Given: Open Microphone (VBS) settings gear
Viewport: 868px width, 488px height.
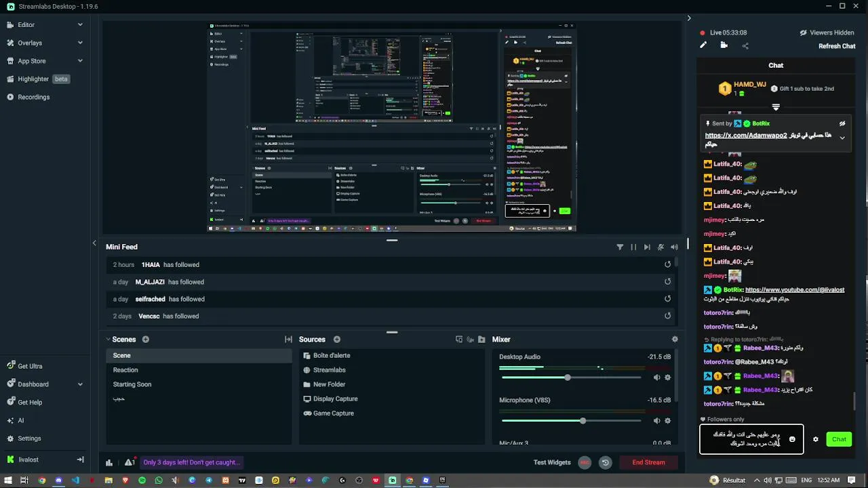Looking at the screenshot, I should click(x=668, y=421).
